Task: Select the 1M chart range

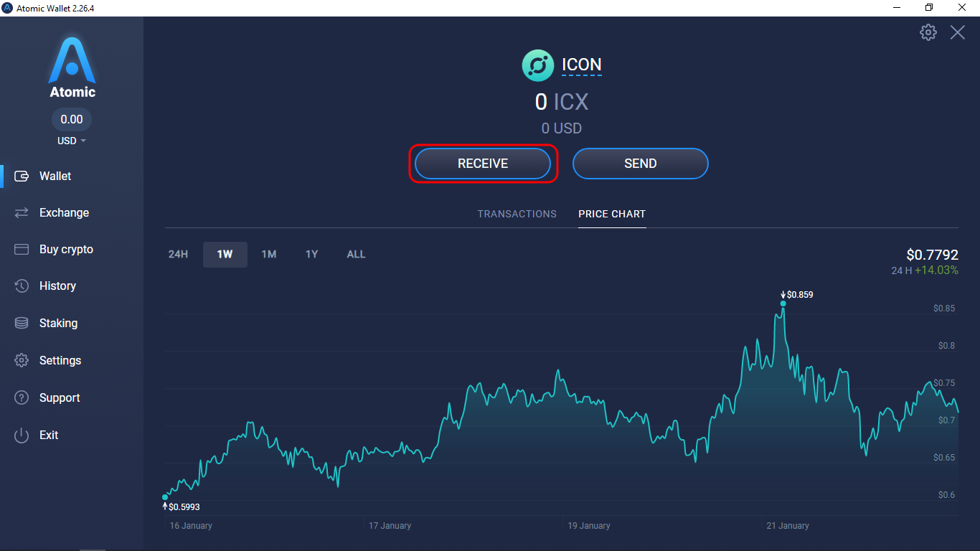Action: coord(269,254)
